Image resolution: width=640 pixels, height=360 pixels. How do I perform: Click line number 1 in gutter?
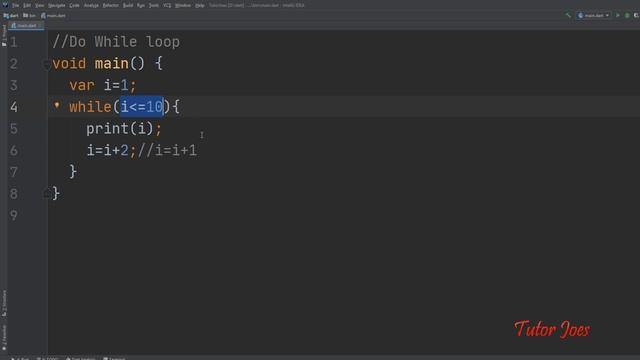tap(14, 42)
